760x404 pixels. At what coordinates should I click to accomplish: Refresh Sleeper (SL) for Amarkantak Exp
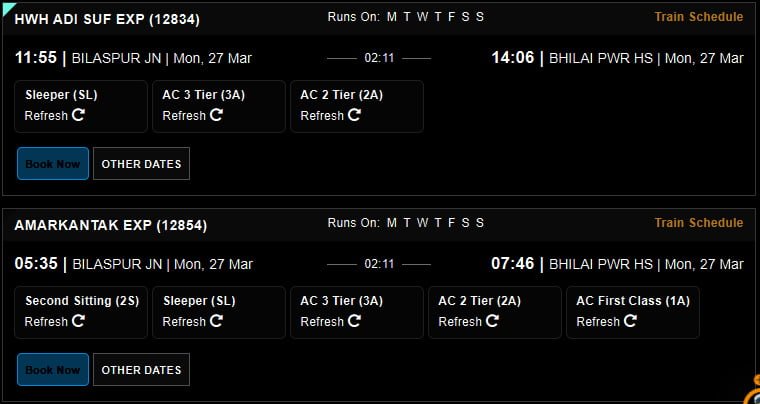tap(192, 321)
